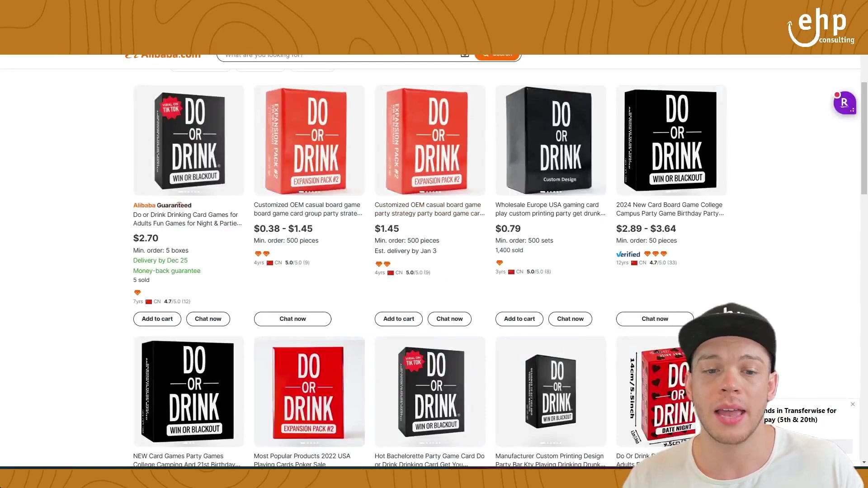Open 'Customized OEM casual board game party strategy' link

click(429, 209)
